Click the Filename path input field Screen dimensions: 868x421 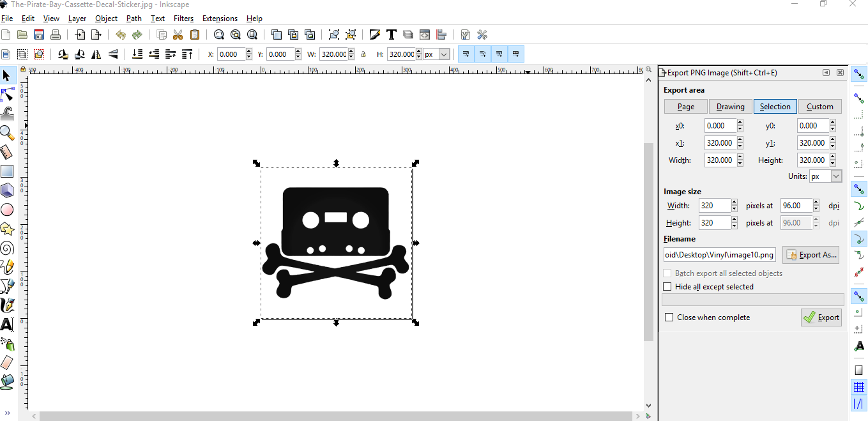click(719, 255)
